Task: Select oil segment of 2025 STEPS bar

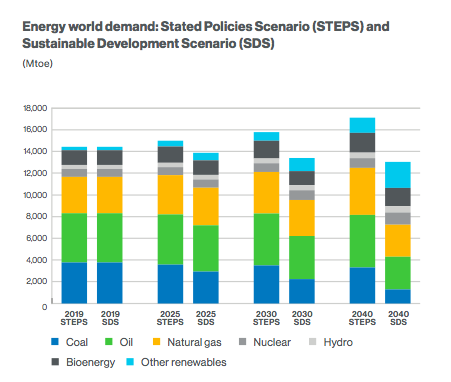Action: tap(170, 240)
